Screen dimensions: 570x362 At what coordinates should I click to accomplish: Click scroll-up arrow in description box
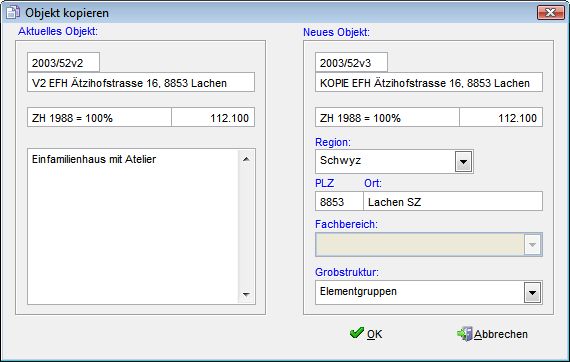point(246,159)
